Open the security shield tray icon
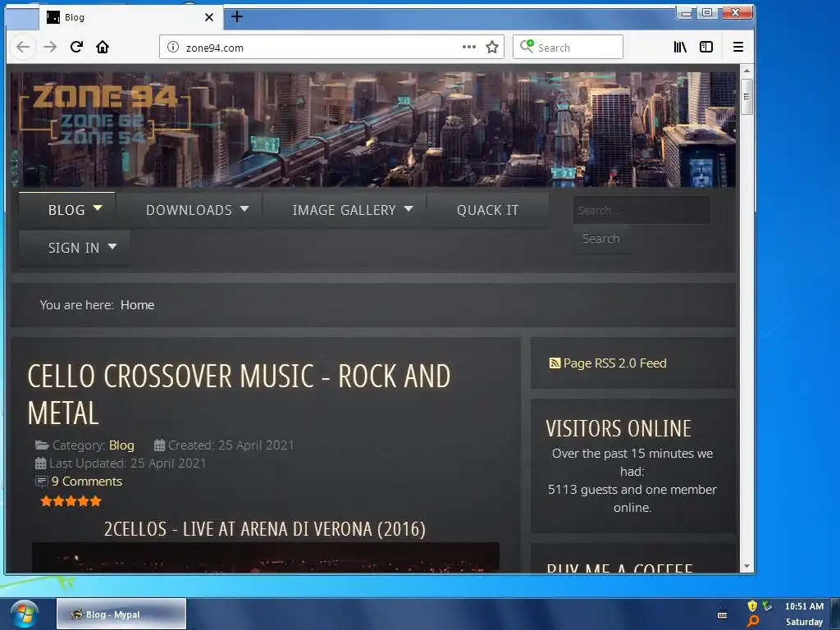Image resolution: width=840 pixels, height=630 pixels. [753, 606]
